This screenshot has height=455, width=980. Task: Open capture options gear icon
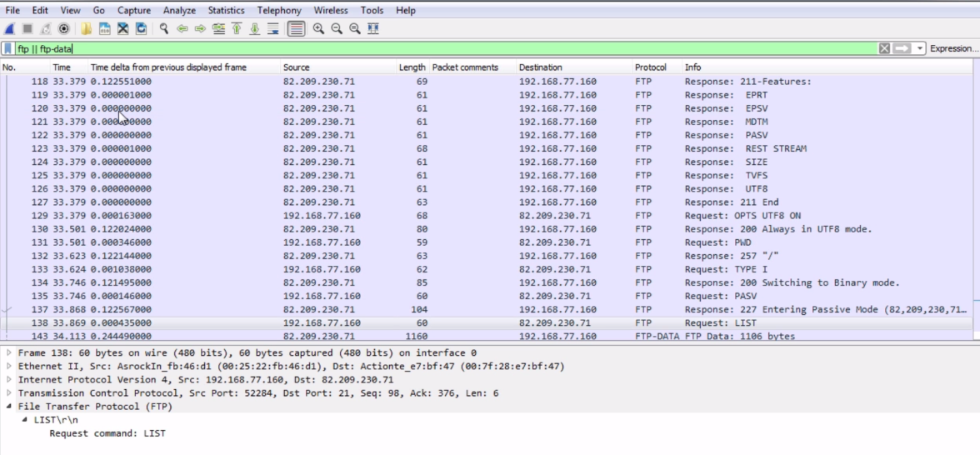tap(64, 28)
